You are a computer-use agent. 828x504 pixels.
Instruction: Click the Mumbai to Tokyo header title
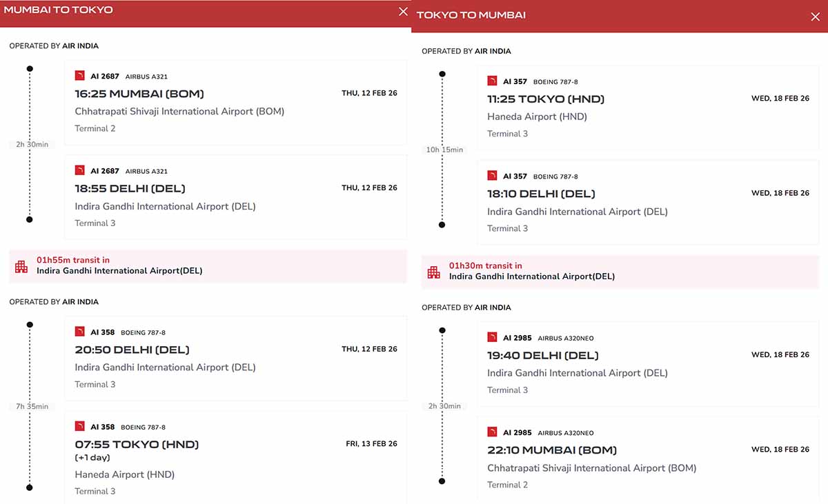[59, 10]
